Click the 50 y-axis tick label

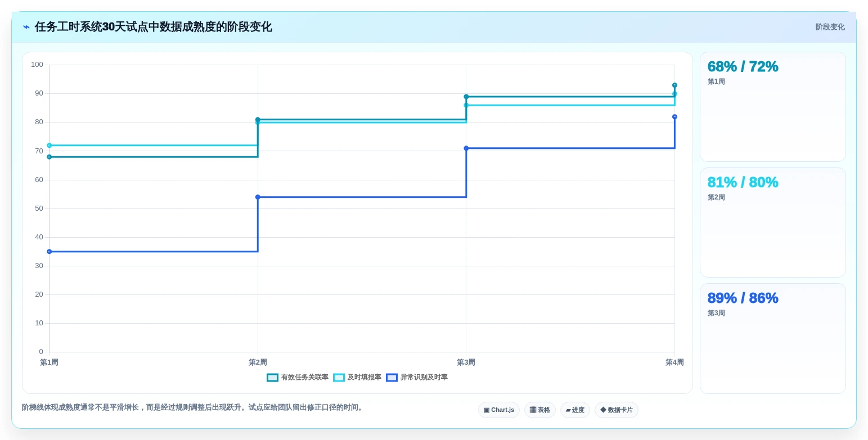[x=39, y=208]
